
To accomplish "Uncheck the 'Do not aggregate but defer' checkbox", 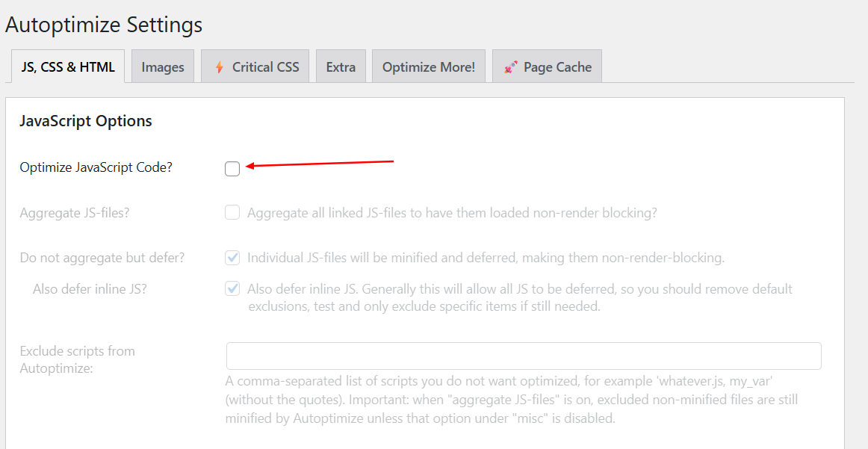I will pyautogui.click(x=232, y=258).
